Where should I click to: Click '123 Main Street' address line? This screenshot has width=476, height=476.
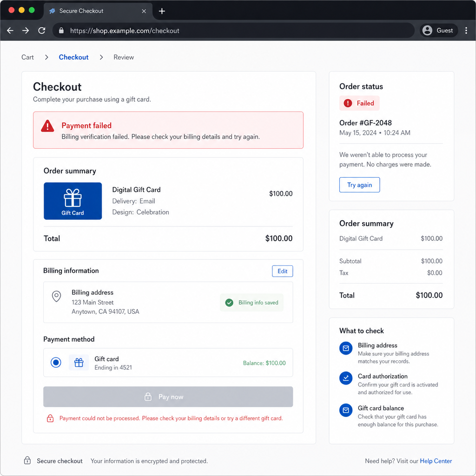point(93,302)
